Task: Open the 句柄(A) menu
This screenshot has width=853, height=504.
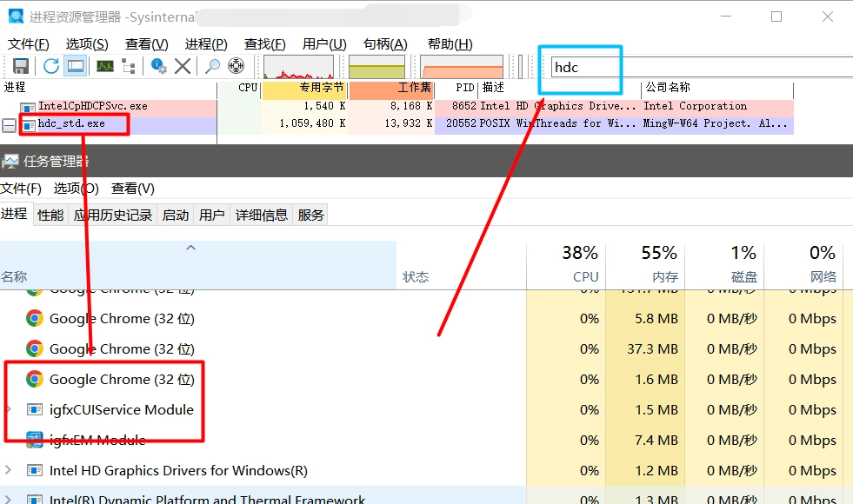Action: (385, 44)
